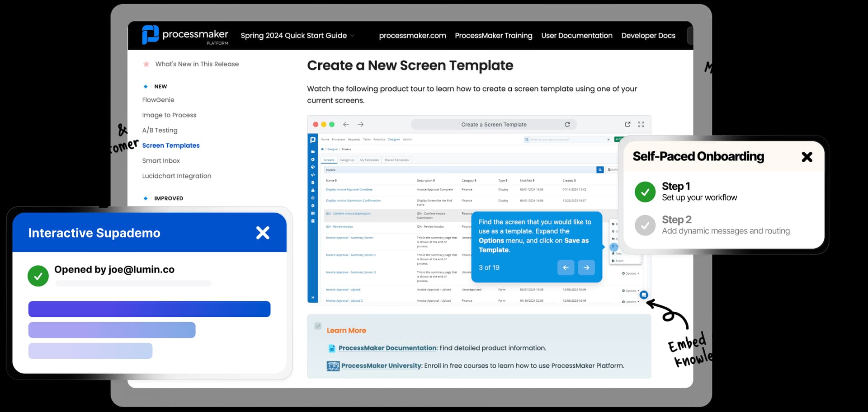Close the Self-Paced Onboarding panel
Viewport: 868px width, 412px height.
click(x=807, y=157)
